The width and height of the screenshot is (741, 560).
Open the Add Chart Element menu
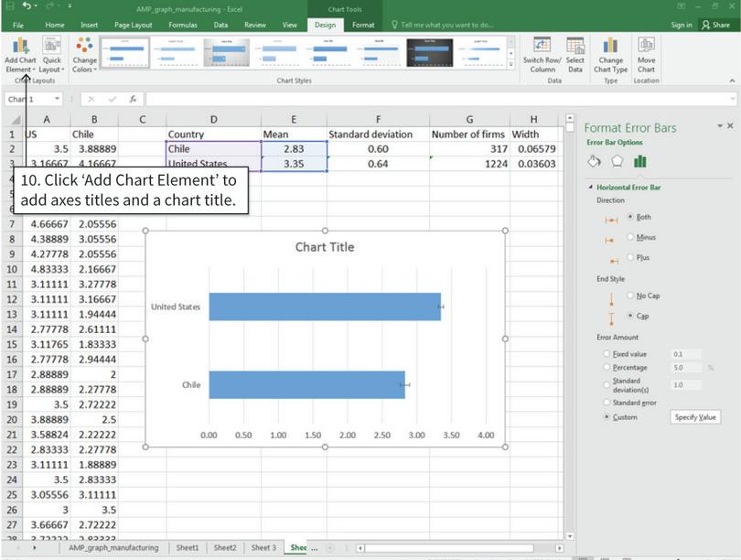pos(20,57)
